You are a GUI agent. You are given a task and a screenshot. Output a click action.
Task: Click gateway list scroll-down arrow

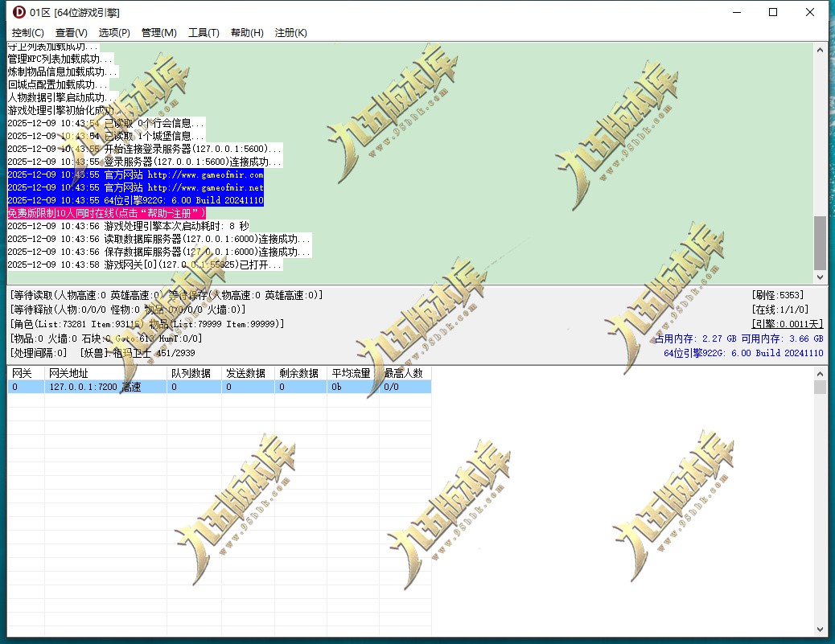(820, 630)
